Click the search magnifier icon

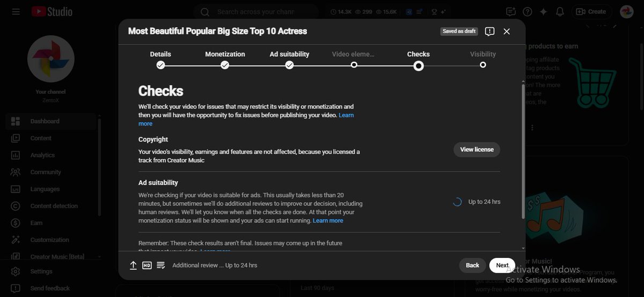205,12
